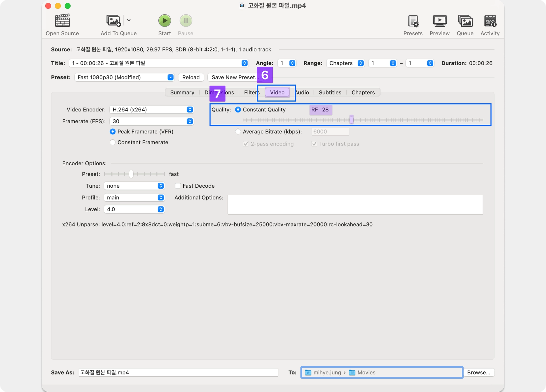Click the Add To Queue icon
This screenshot has height=392, width=546.
114,21
